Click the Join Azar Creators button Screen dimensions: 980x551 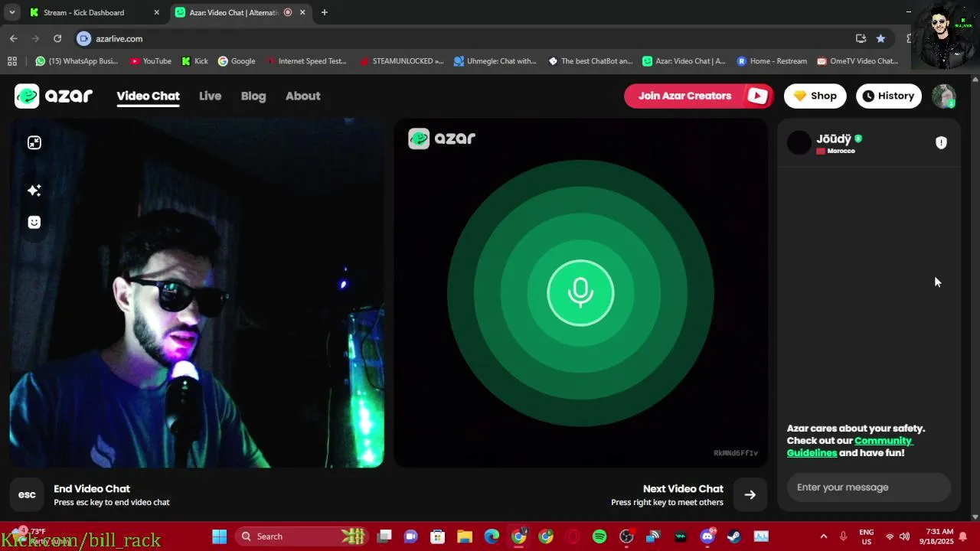tap(698, 96)
